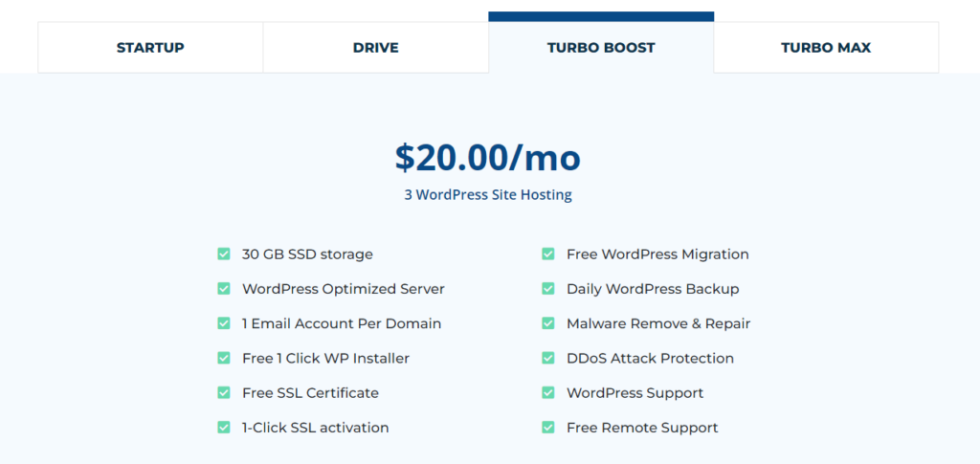Screen dimensions: 980x464
Task: Click the $20.00/mo price heading
Action: tap(488, 158)
